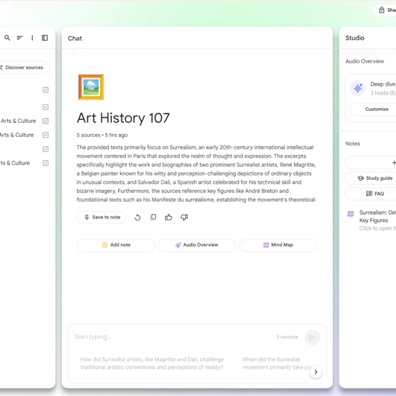Give thumbs down to the summary
Image resolution: width=396 pixels, height=396 pixels.
[x=184, y=217]
